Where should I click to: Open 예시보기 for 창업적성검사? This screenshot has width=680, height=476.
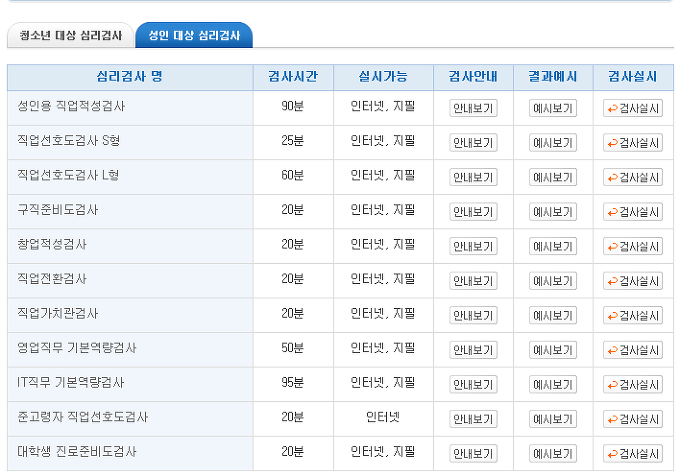pos(553,246)
